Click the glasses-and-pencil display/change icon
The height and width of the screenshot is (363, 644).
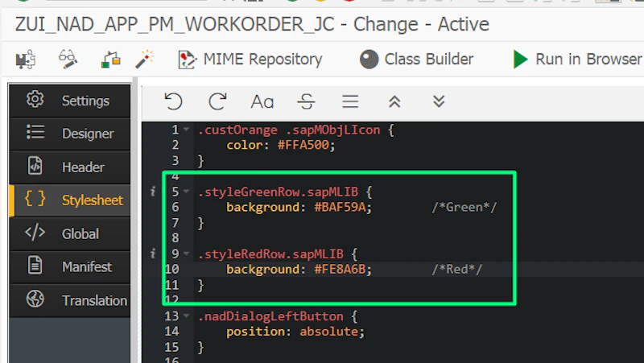[68, 59]
